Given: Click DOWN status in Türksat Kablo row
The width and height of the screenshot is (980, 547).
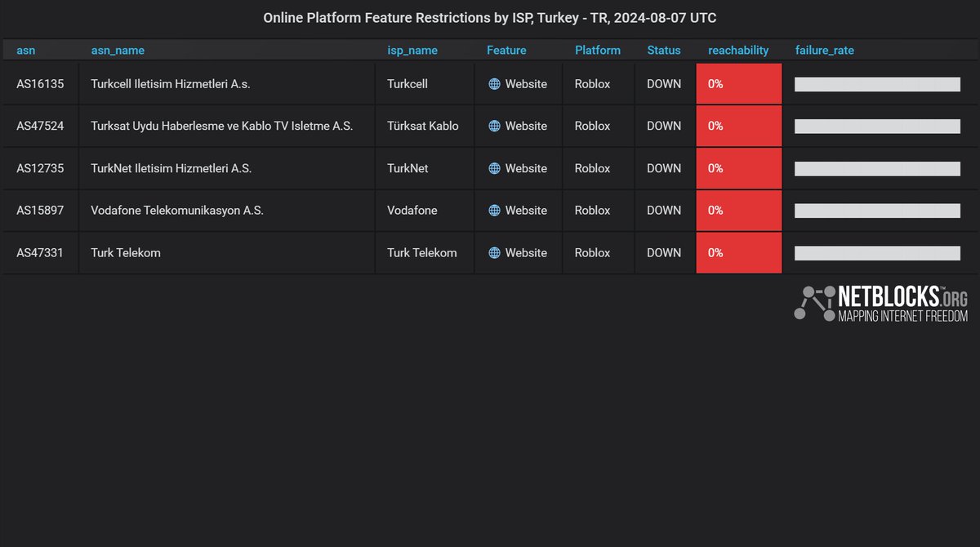Looking at the screenshot, I should (x=664, y=126).
